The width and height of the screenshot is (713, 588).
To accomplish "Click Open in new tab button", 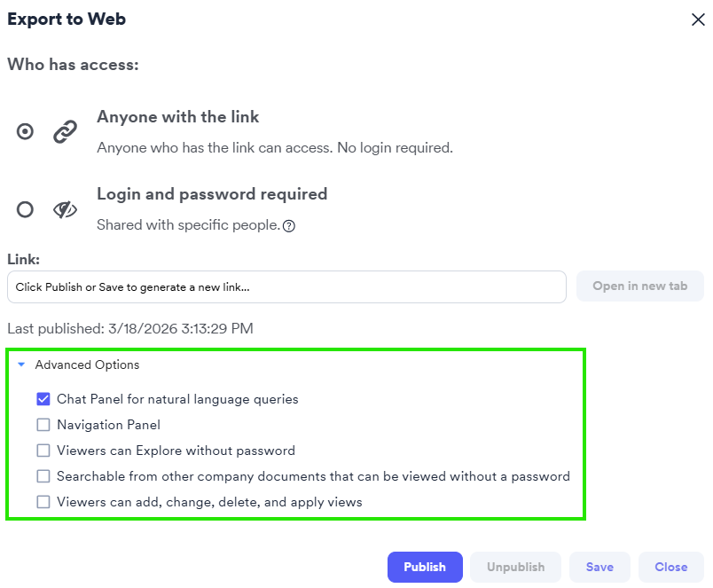I will tap(640, 286).
